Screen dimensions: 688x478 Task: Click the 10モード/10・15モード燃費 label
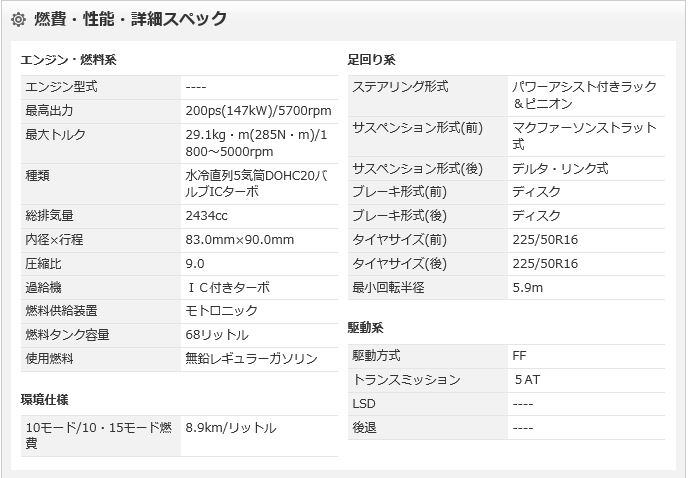[x=100, y=436]
